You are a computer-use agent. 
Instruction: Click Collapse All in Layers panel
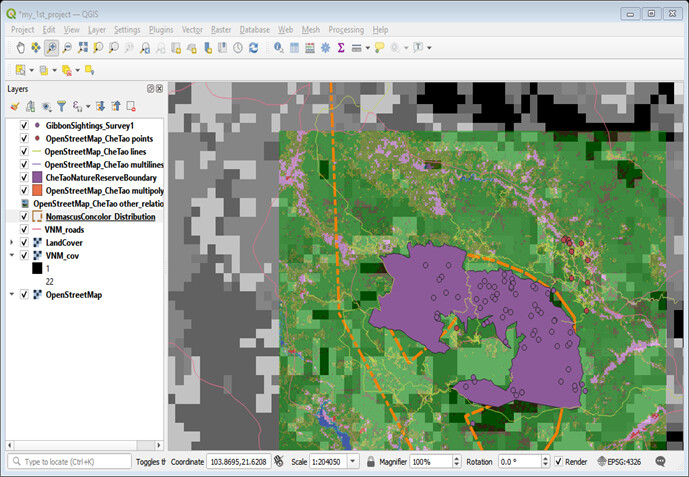point(116,106)
